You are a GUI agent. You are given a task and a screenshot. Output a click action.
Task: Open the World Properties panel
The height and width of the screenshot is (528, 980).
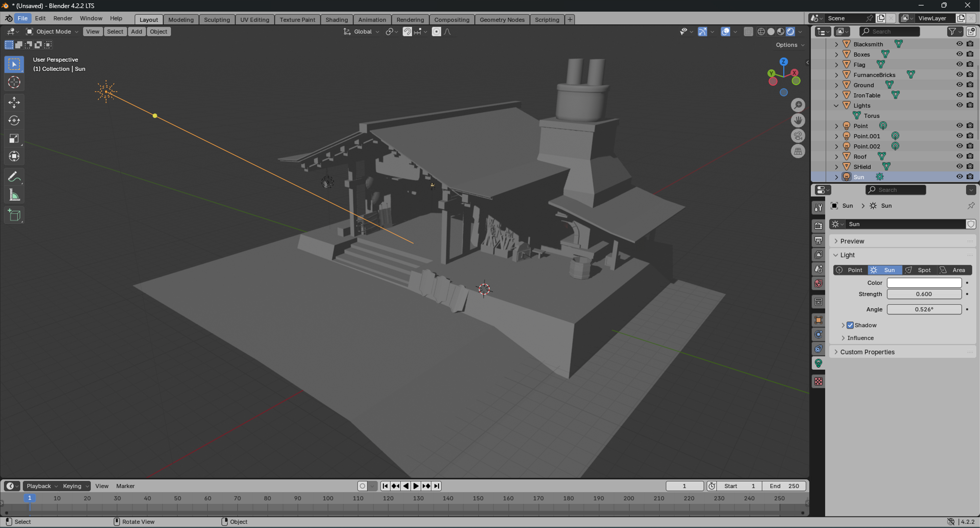point(818,283)
